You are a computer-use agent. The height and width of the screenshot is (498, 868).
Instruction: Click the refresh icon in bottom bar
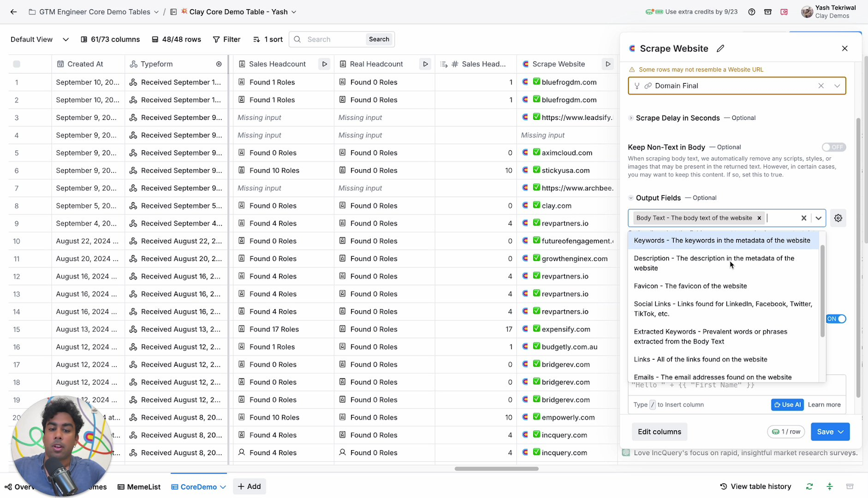(809, 487)
